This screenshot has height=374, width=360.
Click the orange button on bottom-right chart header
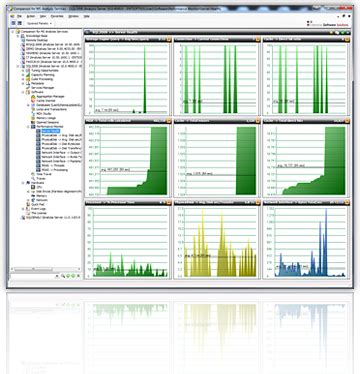347,203
